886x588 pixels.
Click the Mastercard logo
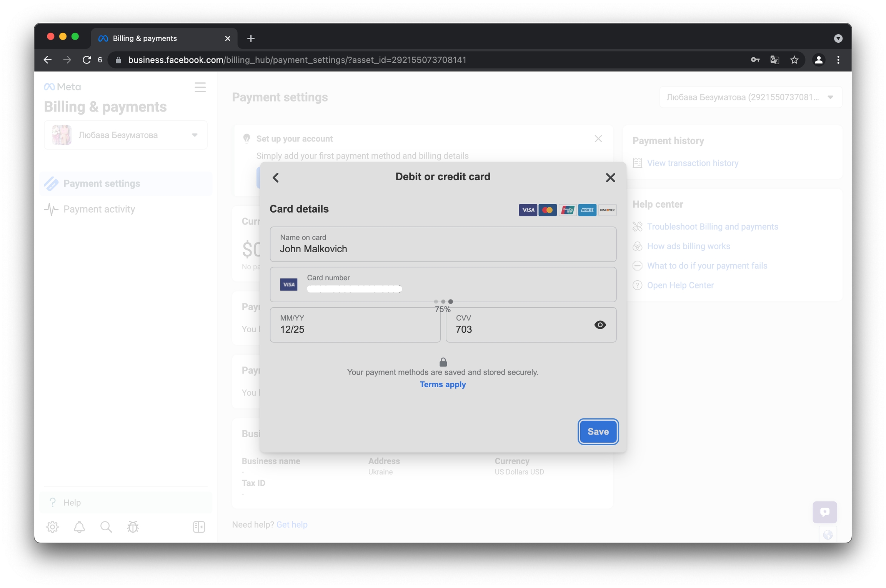tap(548, 210)
